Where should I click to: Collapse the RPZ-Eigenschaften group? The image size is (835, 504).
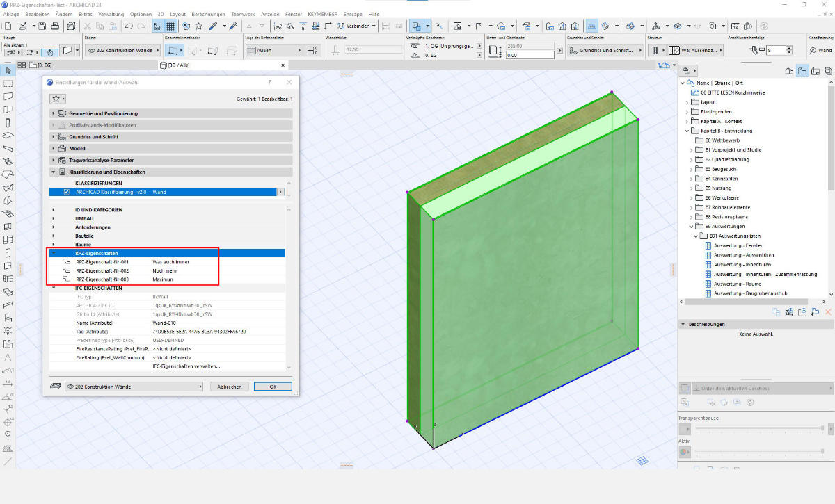click(54, 254)
